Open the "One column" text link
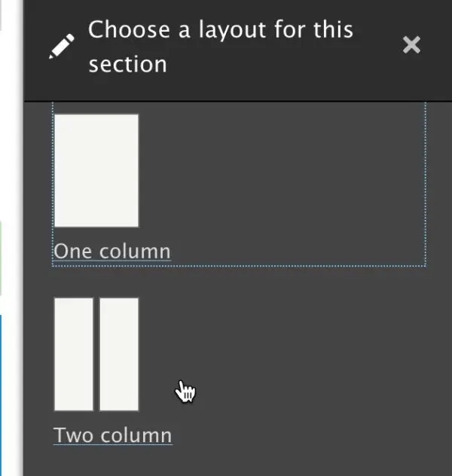The image size is (452, 476). coord(112,251)
